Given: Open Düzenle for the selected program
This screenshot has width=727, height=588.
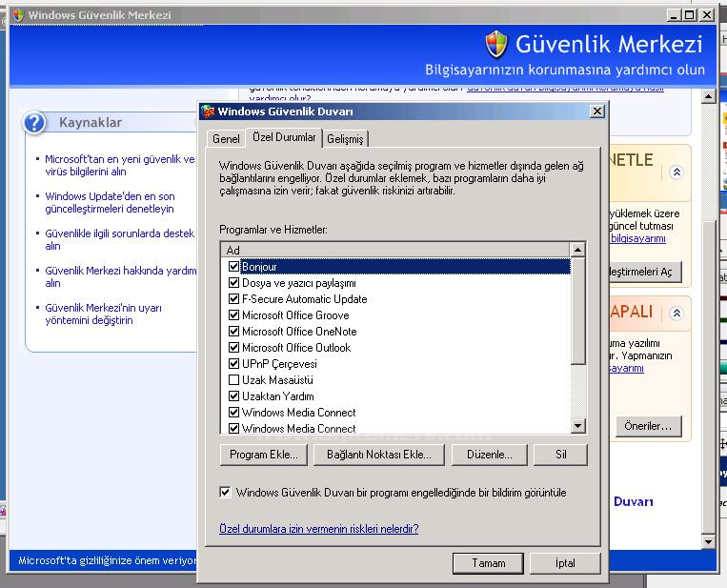Looking at the screenshot, I should (x=489, y=455).
